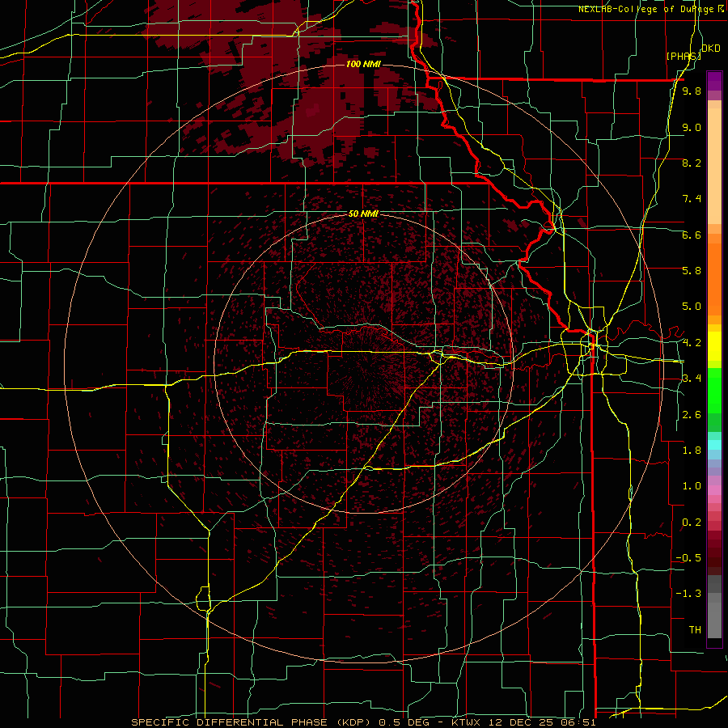Image resolution: width=728 pixels, height=728 pixels.
Task: Click the 8.2 value on the scale
Action: tap(692, 163)
